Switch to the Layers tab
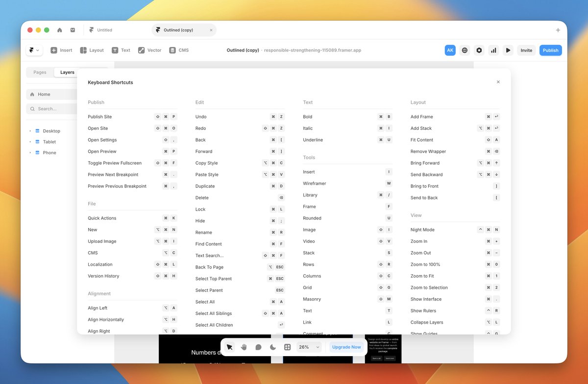This screenshot has width=588, height=384. pyautogui.click(x=67, y=72)
